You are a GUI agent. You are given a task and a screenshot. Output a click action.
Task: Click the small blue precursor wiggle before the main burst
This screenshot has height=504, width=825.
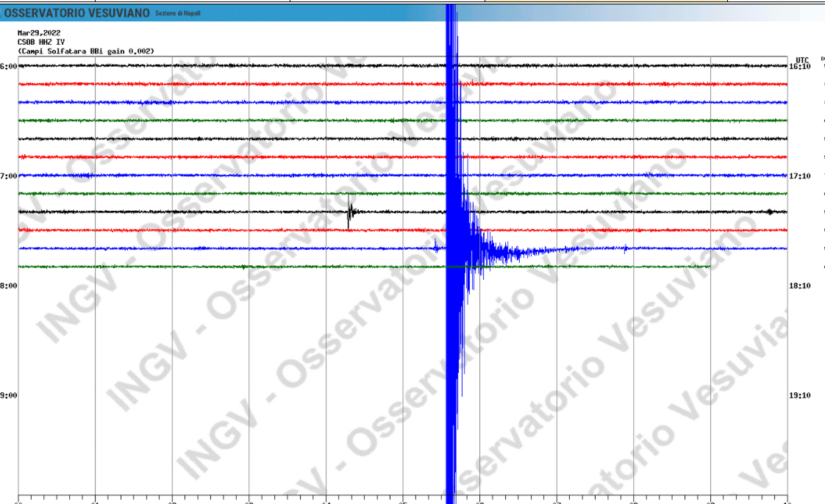tap(437, 246)
